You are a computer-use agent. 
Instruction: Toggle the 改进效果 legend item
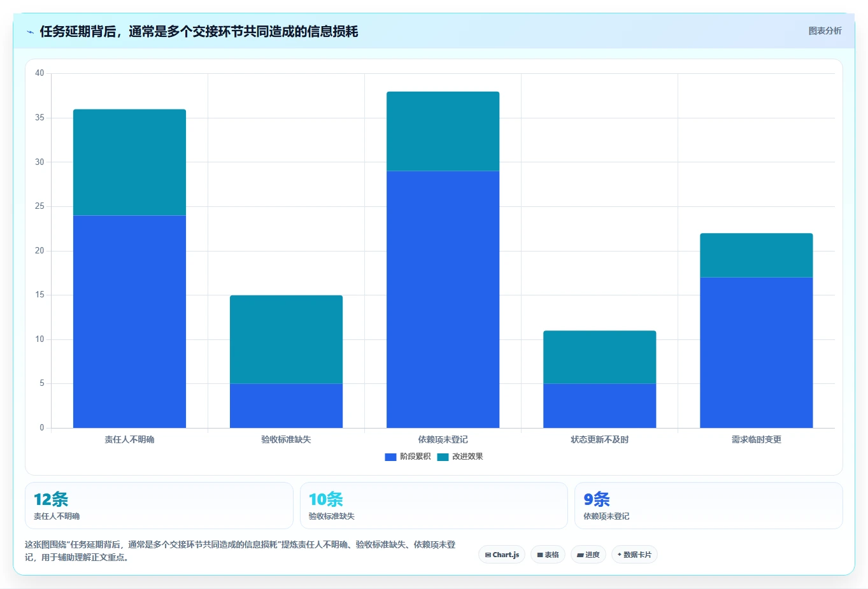pyautogui.click(x=460, y=457)
